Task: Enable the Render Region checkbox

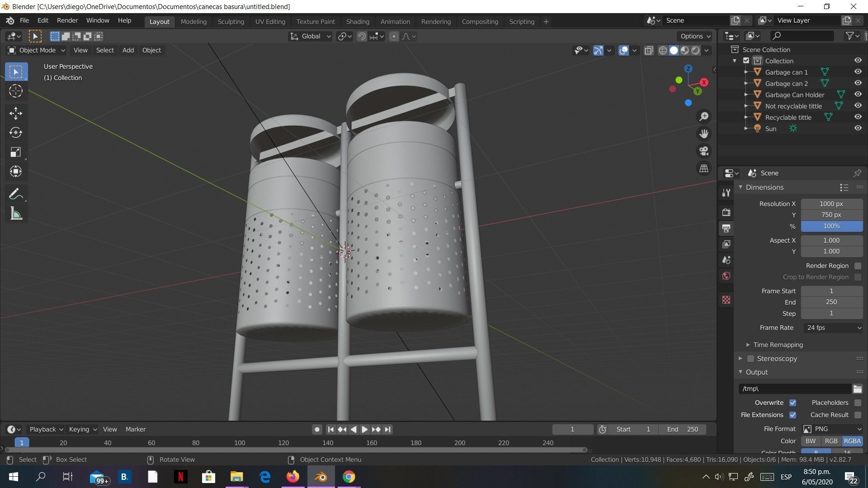Action: pyautogui.click(x=858, y=266)
